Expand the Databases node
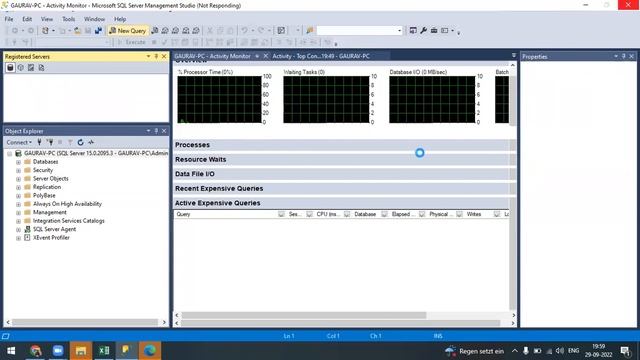 [x=18, y=162]
